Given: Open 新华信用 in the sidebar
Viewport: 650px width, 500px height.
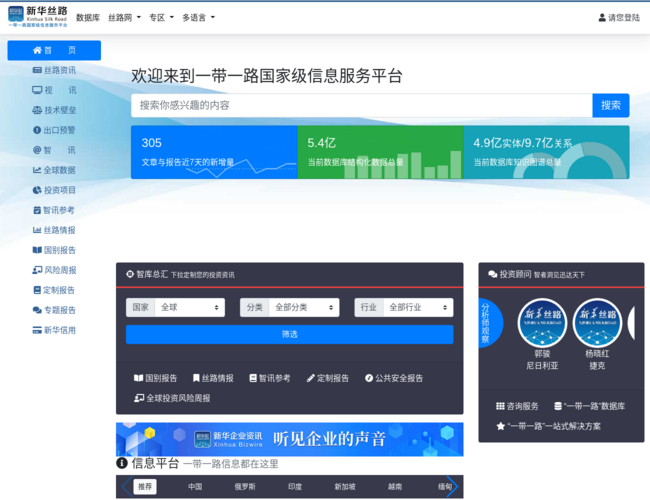Looking at the screenshot, I should click(54, 330).
